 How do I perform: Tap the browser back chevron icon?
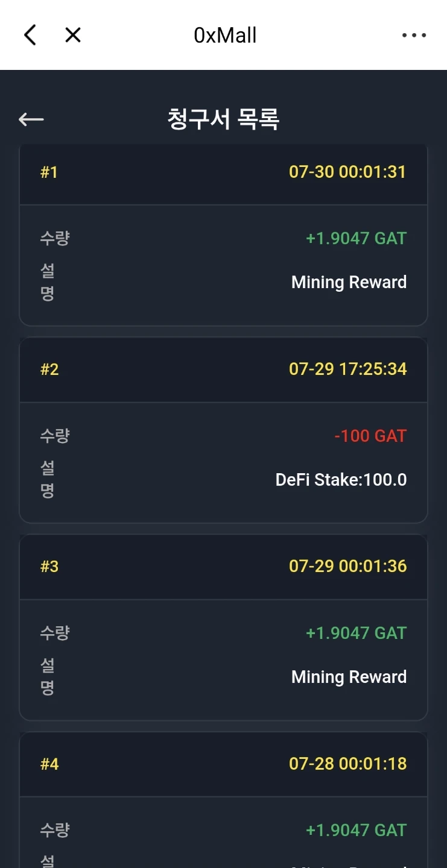(x=30, y=35)
